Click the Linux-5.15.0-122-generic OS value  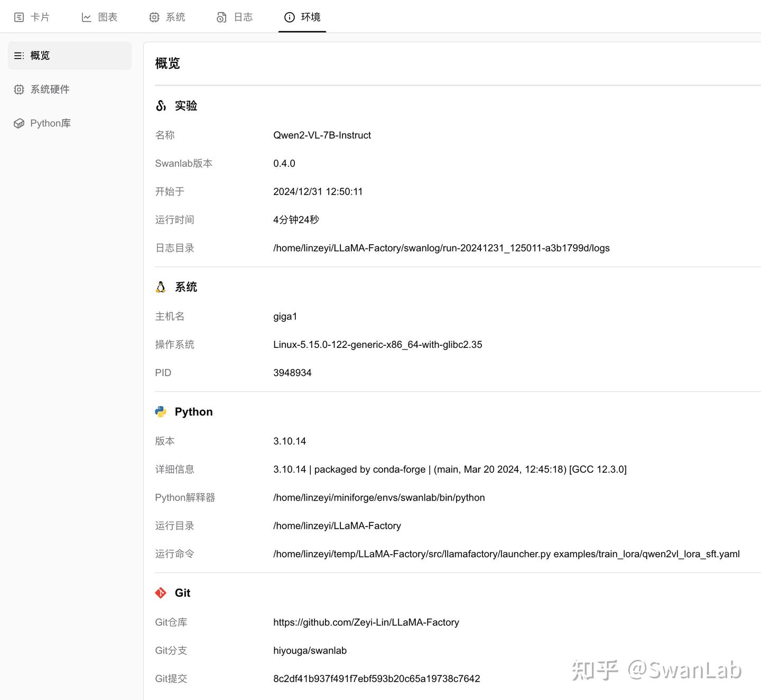pyautogui.click(x=378, y=345)
